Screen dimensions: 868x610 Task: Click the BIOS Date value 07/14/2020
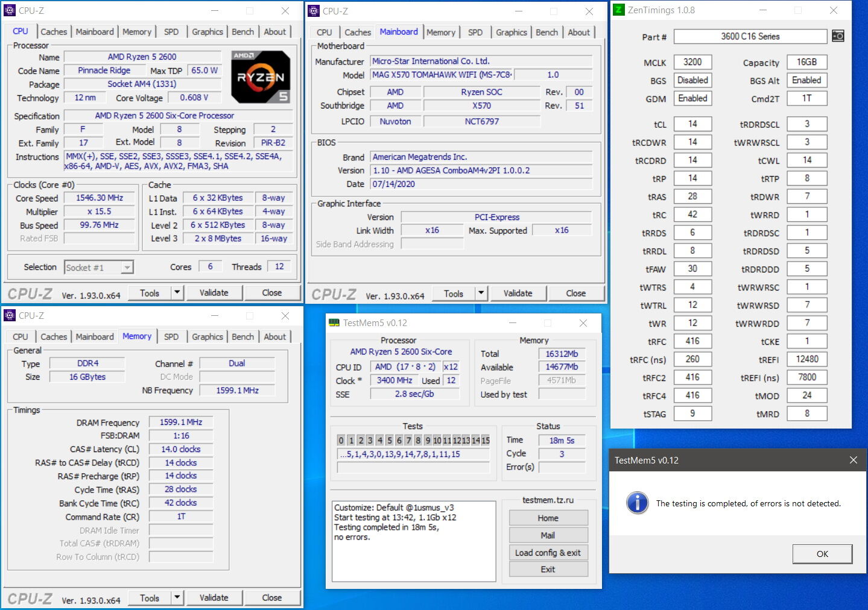pos(481,184)
